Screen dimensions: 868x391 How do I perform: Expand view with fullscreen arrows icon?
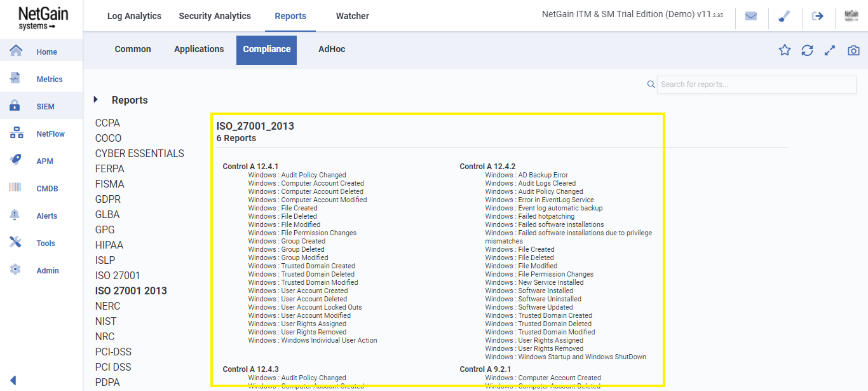pos(830,50)
